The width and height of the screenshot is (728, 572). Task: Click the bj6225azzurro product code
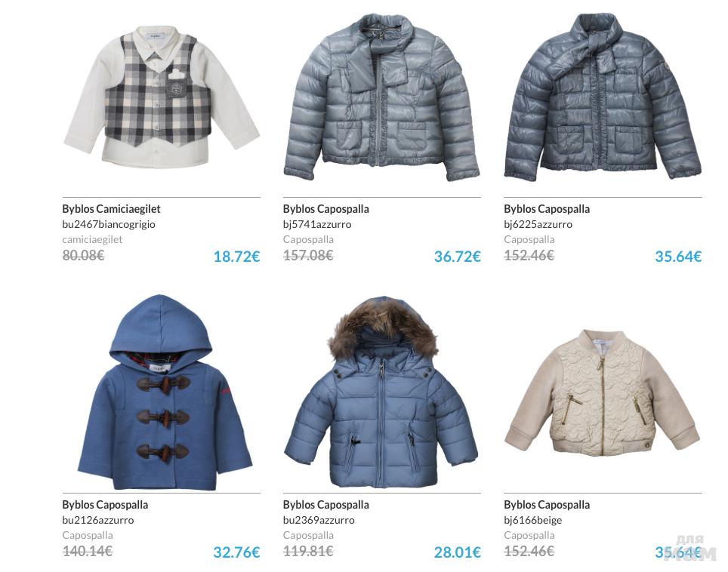pos(538,224)
